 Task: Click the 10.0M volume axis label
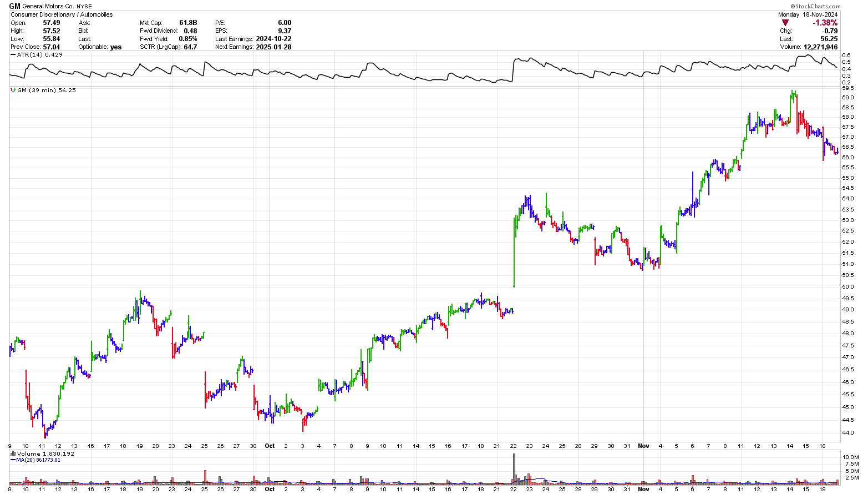click(851, 457)
